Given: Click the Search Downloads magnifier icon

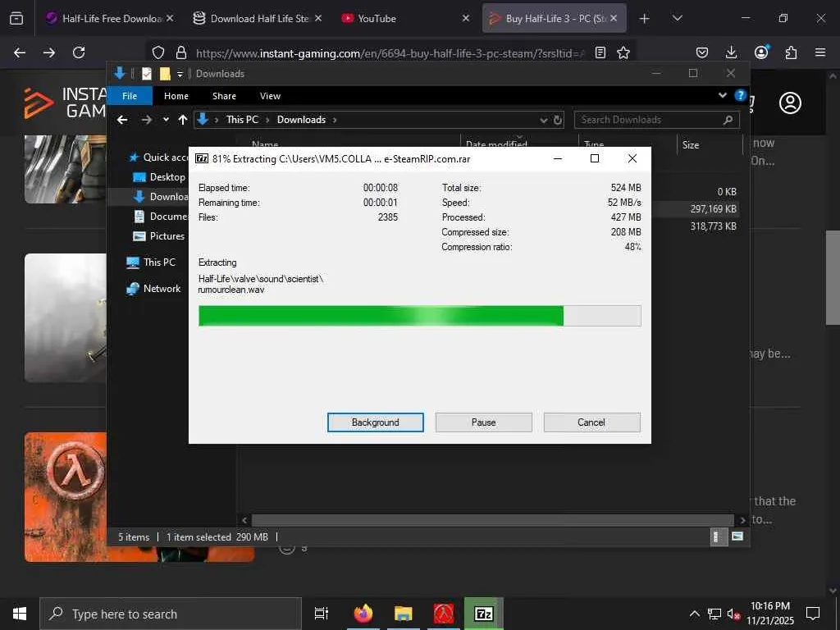Looking at the screenshot, I should coord(728,120).
